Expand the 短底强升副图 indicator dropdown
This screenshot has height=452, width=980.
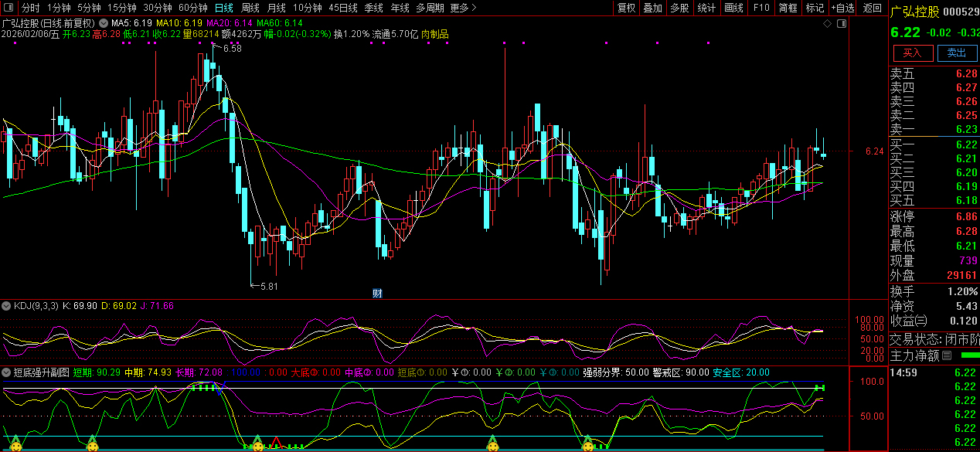pos(7,372)
